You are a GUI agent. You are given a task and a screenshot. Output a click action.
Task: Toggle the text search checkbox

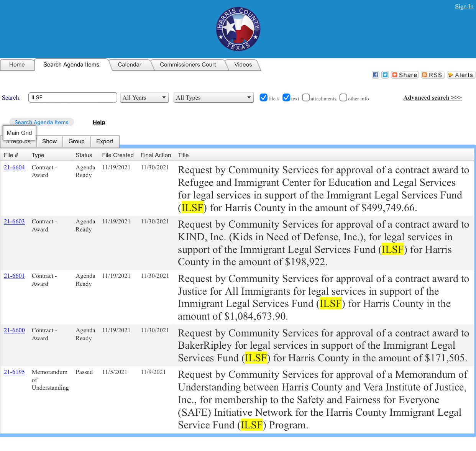pyautogui.click(x=286, y=97)
